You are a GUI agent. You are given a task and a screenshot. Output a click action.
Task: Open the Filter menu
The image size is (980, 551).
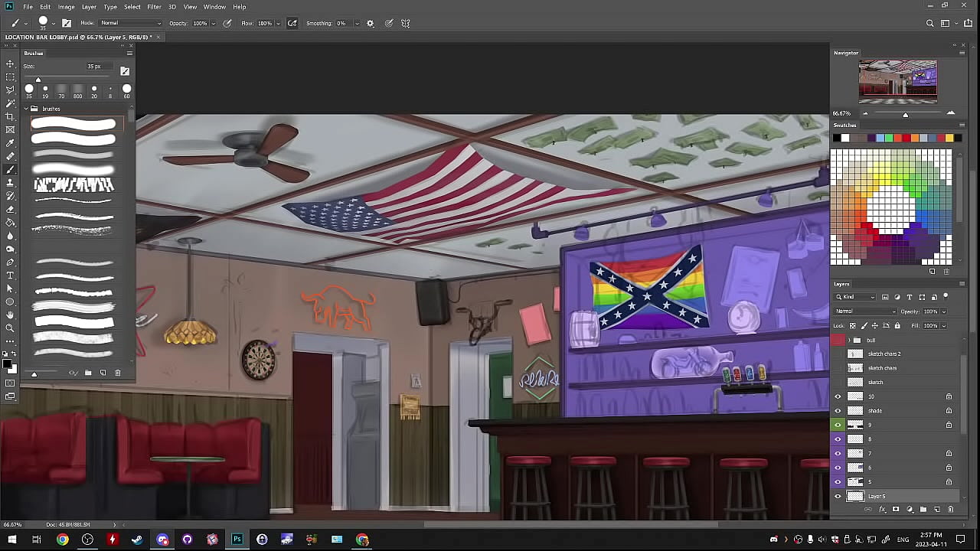(154, 7)
